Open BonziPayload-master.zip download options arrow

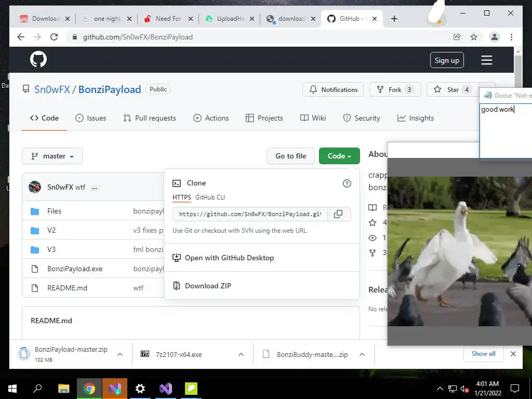[120, 354]
